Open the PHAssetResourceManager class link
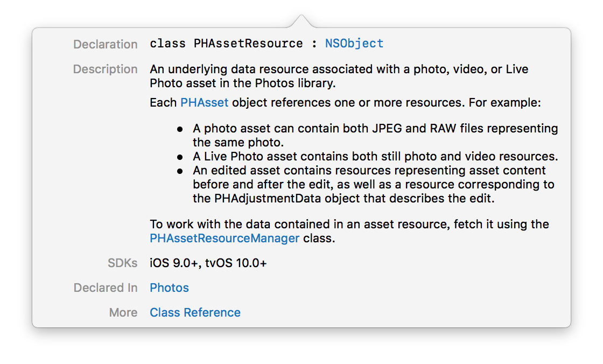 (x=225, y=238)
